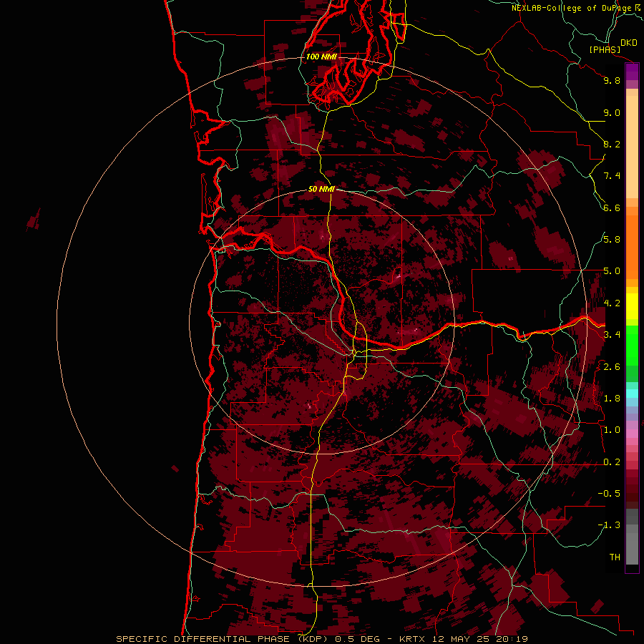
Task: Click the 1.8 scale value
Action: pyautogui.click(x=612, y=399)
